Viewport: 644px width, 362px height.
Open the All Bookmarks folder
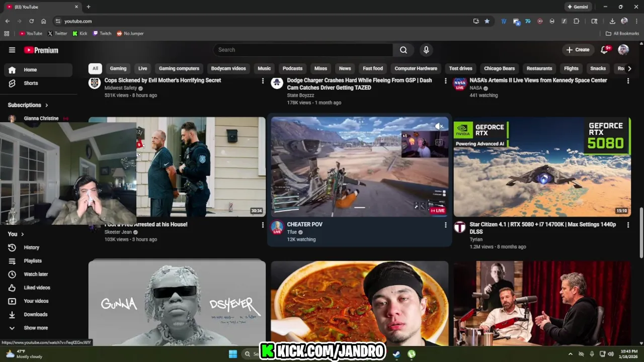pos(622,34)
